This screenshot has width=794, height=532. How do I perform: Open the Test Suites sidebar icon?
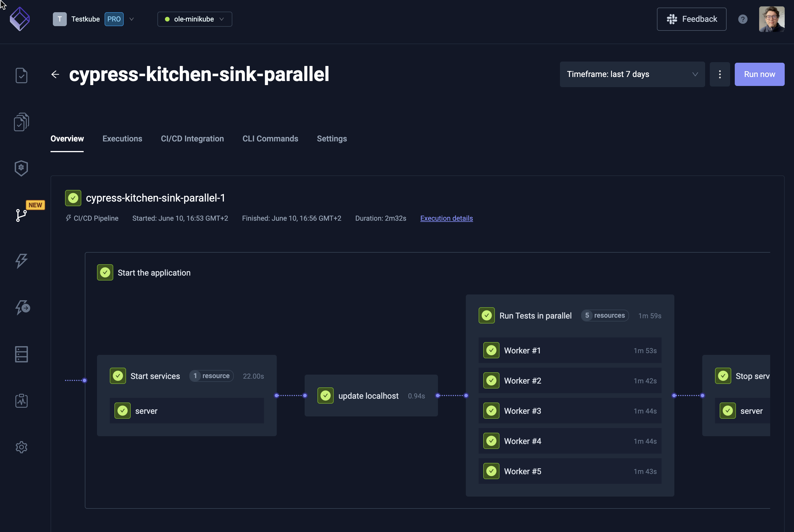point(21,122)
